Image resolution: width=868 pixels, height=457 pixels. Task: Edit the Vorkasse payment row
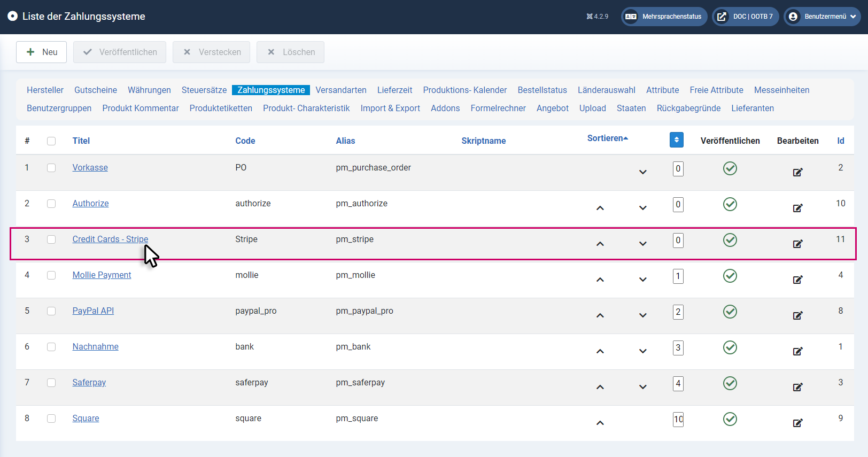pos(797,172)
